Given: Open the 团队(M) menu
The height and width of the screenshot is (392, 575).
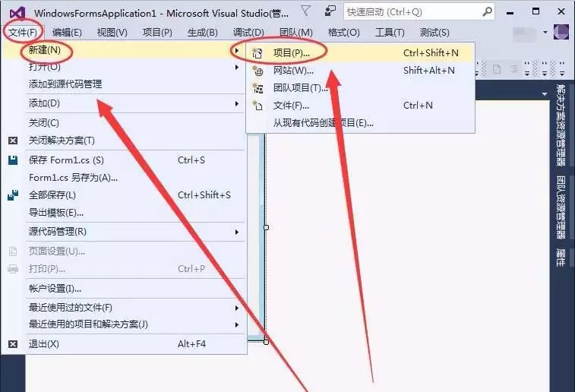Looking at the screenshot, I should (x=296, y=32).
